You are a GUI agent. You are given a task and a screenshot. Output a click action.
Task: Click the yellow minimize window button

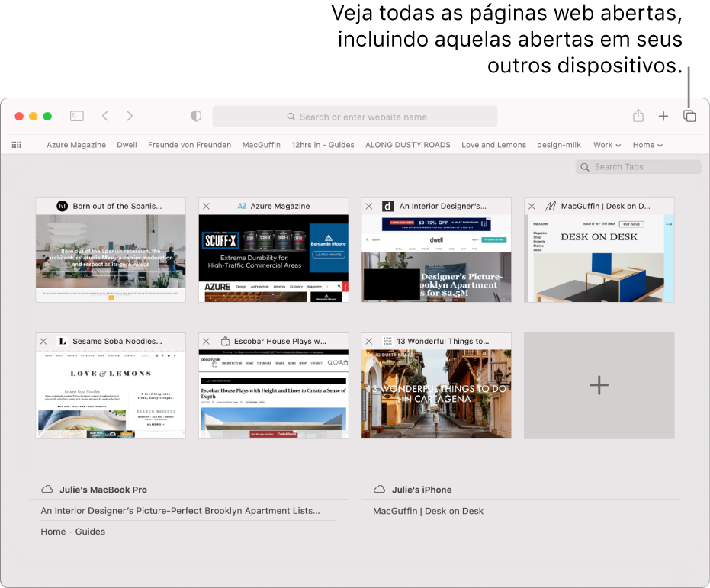point(33,117)
